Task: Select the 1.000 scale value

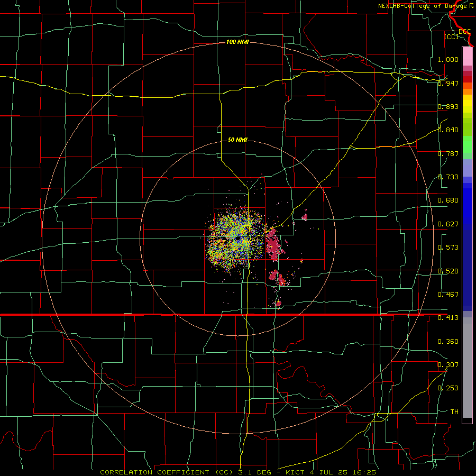Action: [448, 59]
